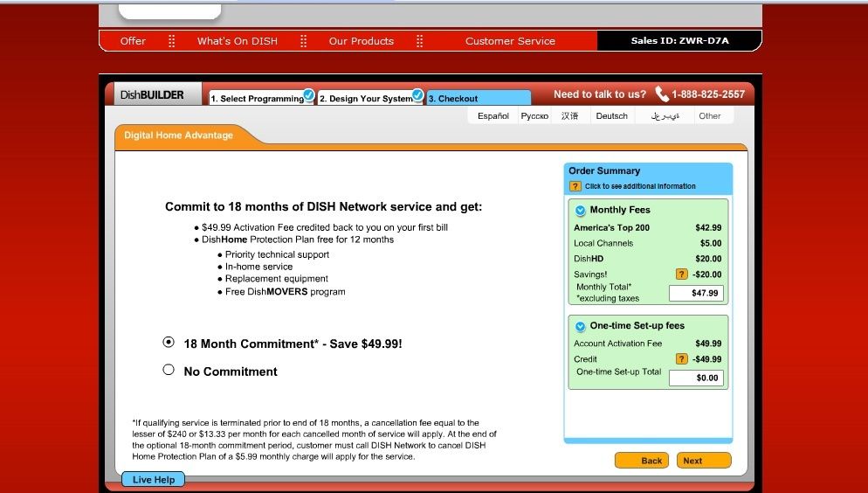Click 'Click to see additional information' text
868x493 pixels.
640,186
